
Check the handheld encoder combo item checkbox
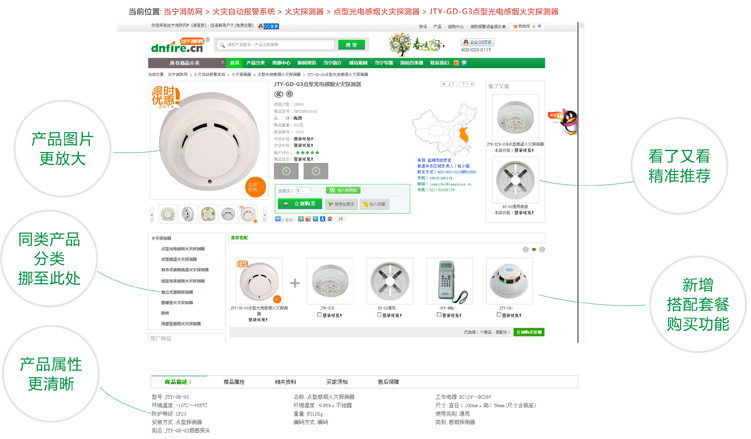[439, 315]
